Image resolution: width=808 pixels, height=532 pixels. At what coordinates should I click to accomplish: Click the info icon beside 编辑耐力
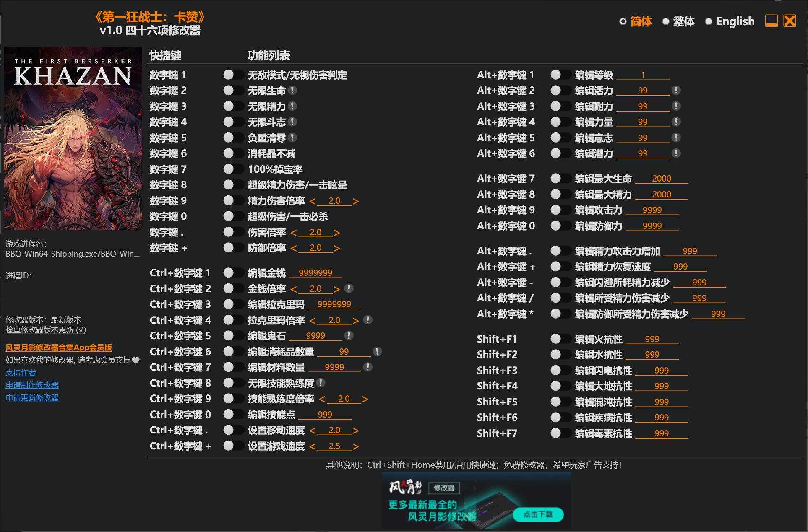tap(676, 106)
